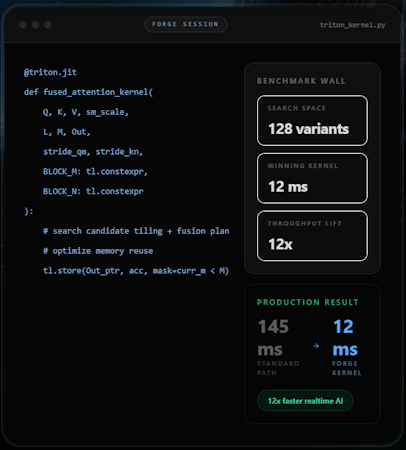Open the triton_kernel.py file tab
Image resolution: width=406 pixels, height=450 pixels.
[x=353, y=25]
